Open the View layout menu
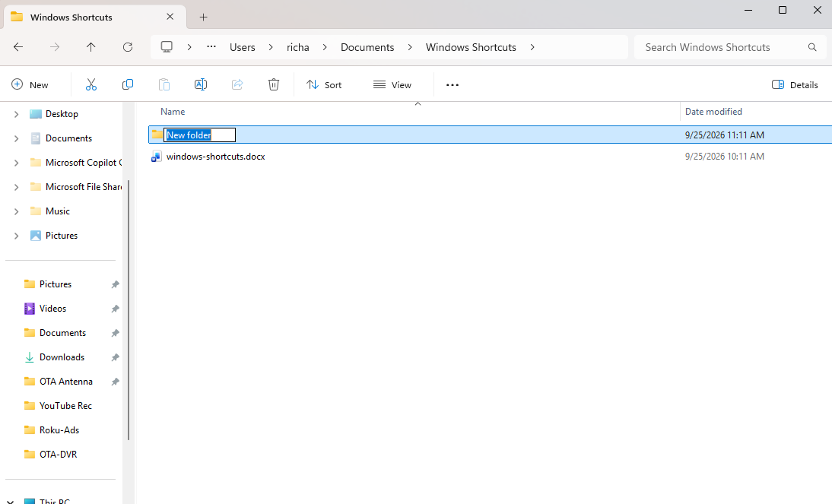The height and width of the screenshot is (504, 832). coord(392,85)
